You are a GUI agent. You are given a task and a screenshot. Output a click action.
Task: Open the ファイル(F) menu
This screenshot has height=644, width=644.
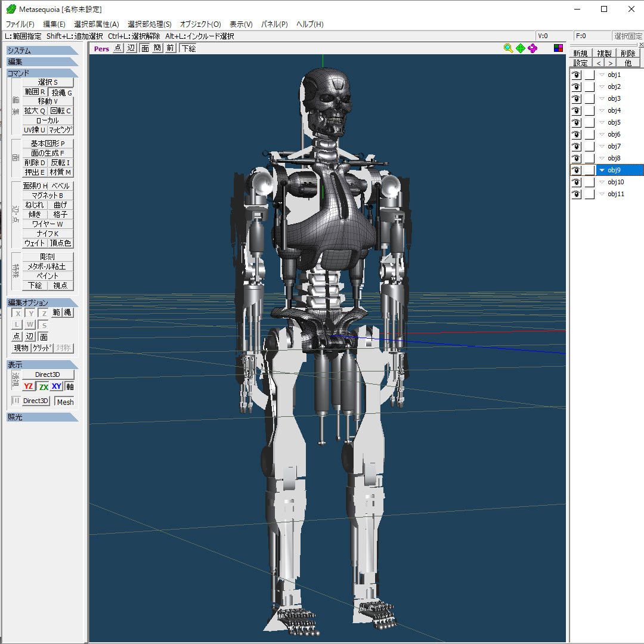pyautogui.click(x=20, y=24)
